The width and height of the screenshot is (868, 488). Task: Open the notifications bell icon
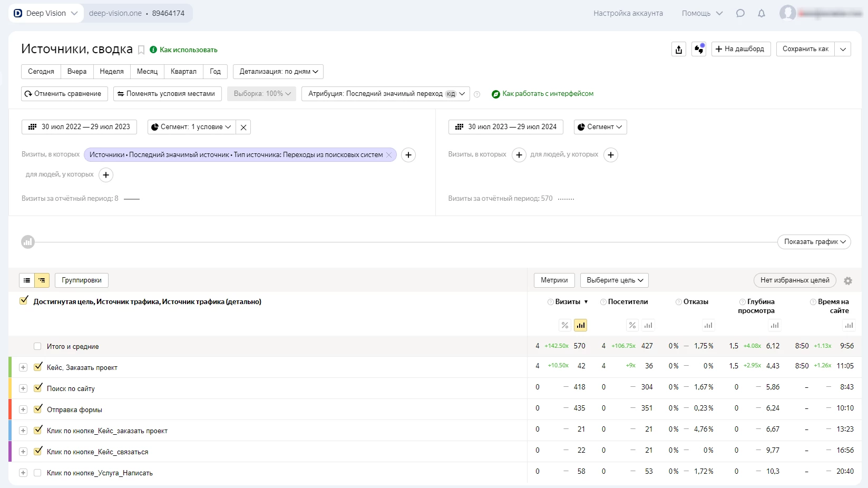pyautogui.click(x=762, y=13)
